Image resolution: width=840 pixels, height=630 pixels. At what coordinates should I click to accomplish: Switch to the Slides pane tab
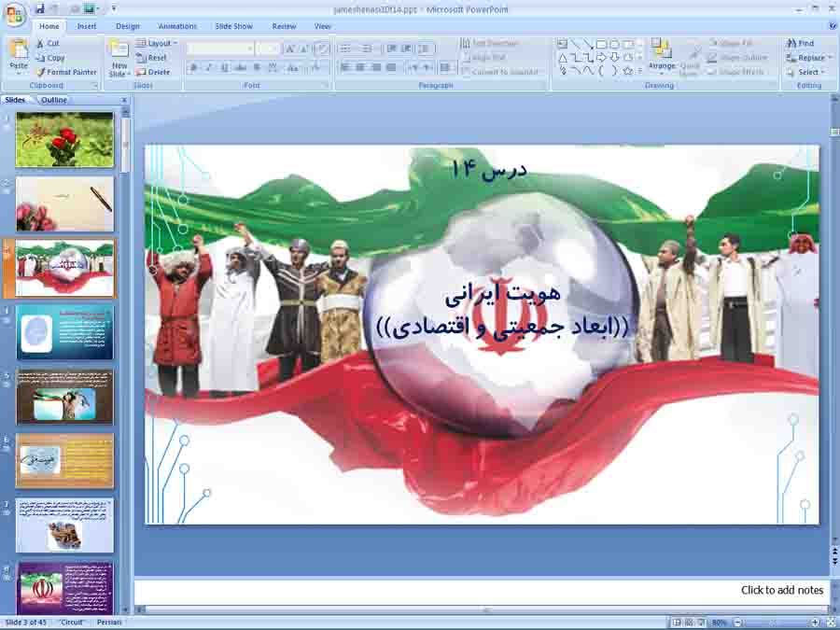15,100
